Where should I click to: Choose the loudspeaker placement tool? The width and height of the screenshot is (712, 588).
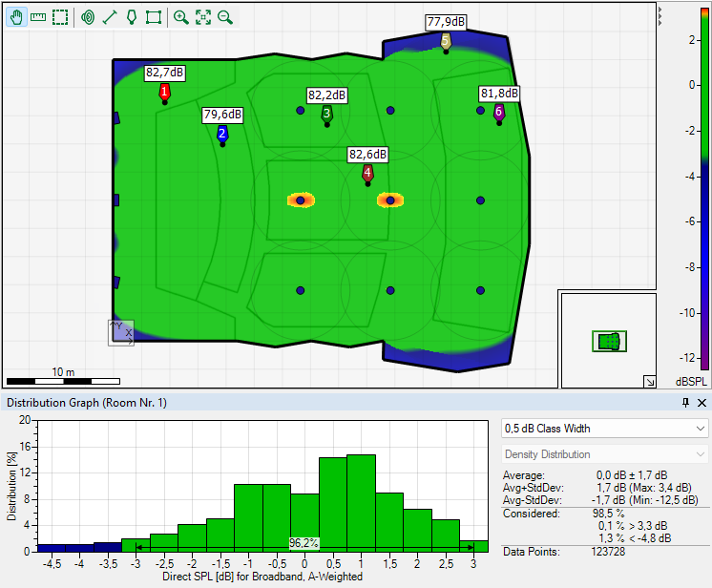click(x=88, y=17)
